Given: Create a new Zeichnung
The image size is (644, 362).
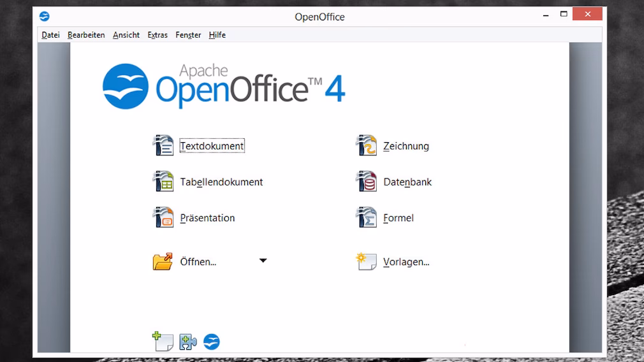Looking at the screenshot, I should click(x=406, y=146).
